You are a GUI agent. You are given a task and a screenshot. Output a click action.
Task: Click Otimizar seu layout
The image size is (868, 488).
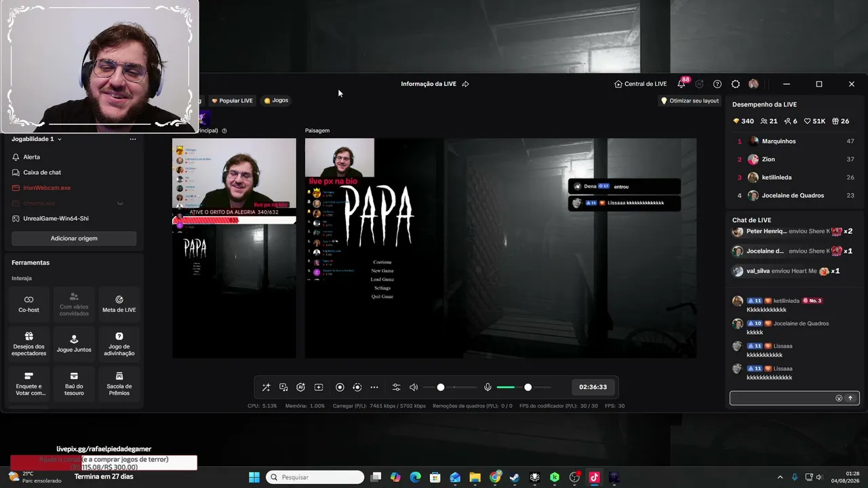(x=690, y=101)
